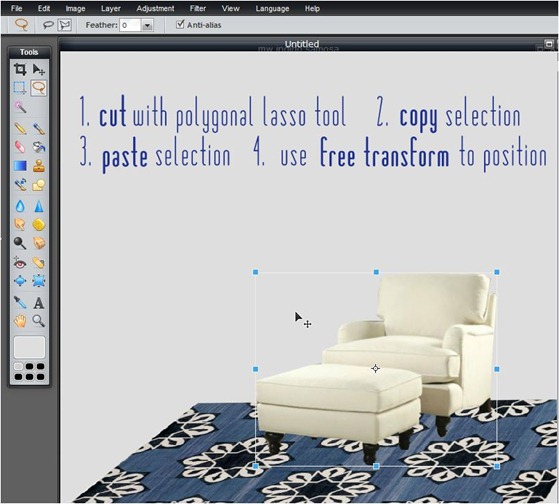Click the top-center free transform handle
Screen dimensions: 559x504
pos(376,272)
